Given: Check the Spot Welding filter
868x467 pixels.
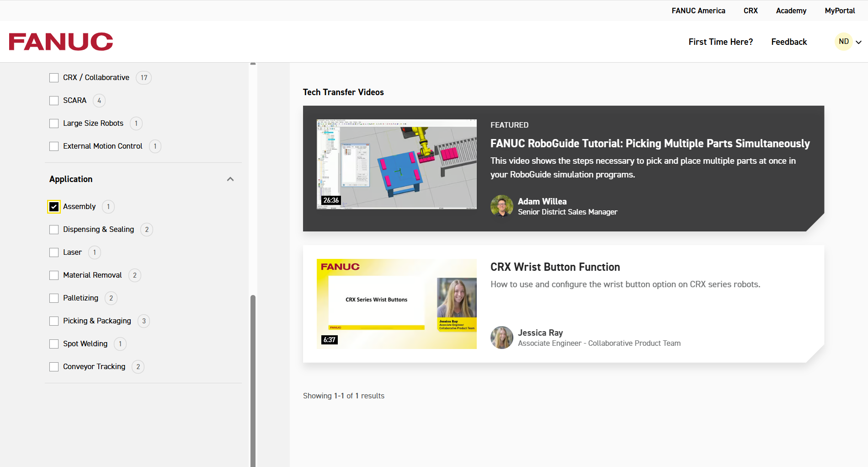Looking at the screenshot, I should [x=53, y=344].
